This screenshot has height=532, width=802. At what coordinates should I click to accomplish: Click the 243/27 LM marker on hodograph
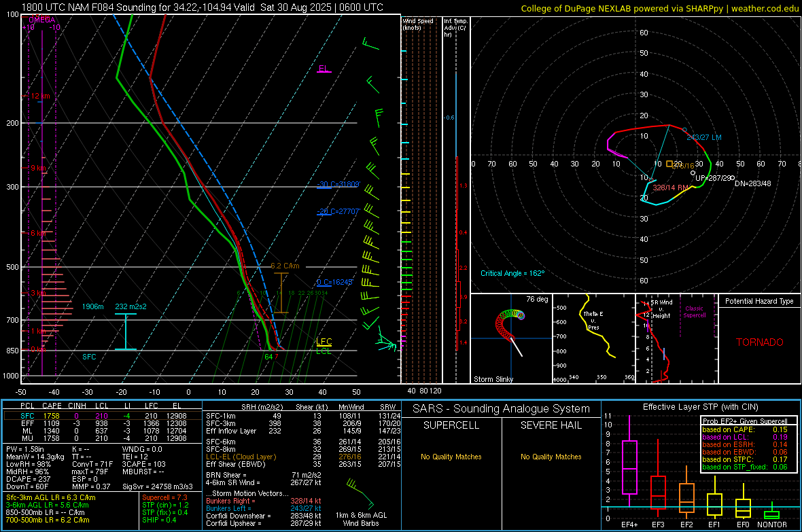point(704,137)
